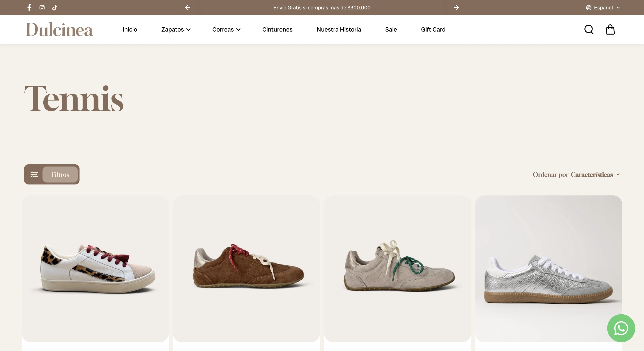Click the filter sliders icon

34,174
